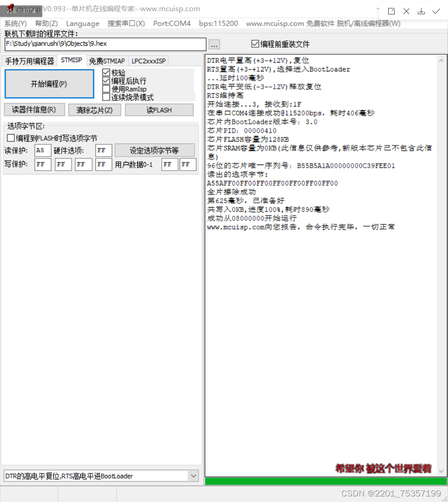448x502 pixels.
Task: Open the 脱机/离线编程器(W) menu
Action: [x=368, y=23]
